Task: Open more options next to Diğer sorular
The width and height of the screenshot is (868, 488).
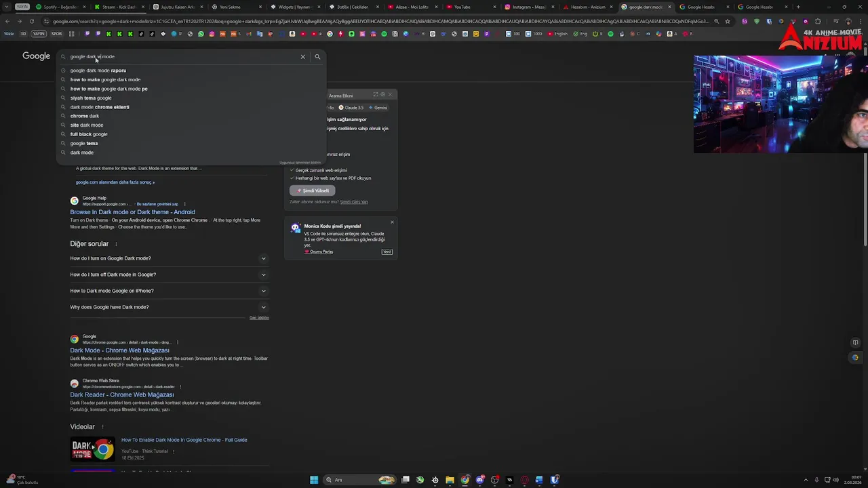Action: tap(116, 244)
